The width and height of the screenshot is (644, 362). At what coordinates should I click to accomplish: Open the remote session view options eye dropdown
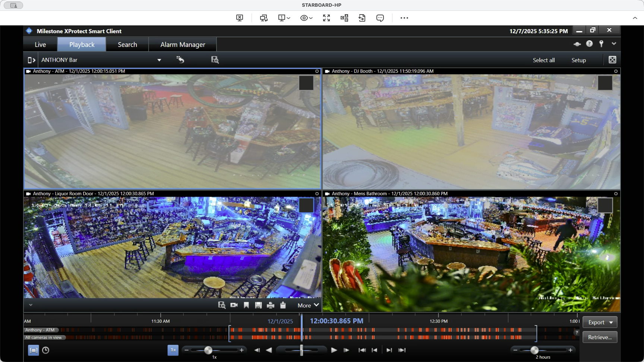coord(306,18)
